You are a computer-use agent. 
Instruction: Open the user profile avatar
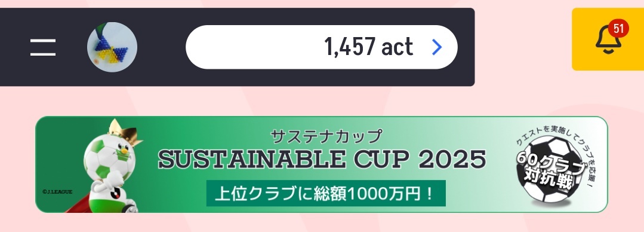click(x=112, y=47)
